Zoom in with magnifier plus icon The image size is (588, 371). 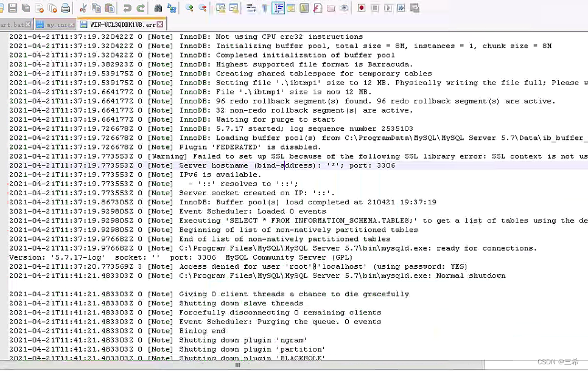tap(189, 8)
